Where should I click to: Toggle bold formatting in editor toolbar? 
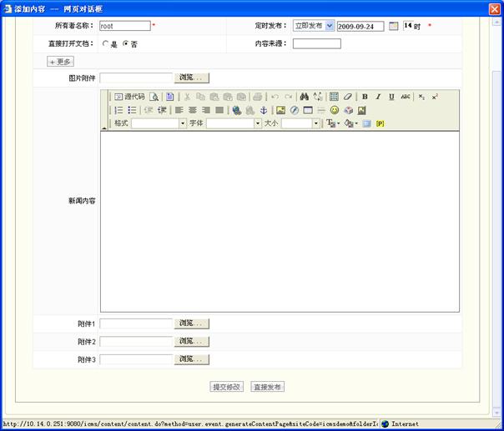(365, 97)
